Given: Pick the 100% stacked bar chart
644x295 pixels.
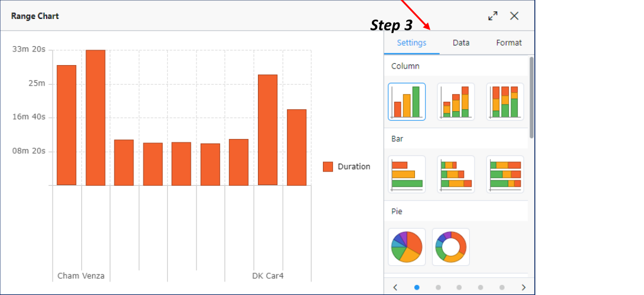Looking at the screenshot, I should (505, 174).
